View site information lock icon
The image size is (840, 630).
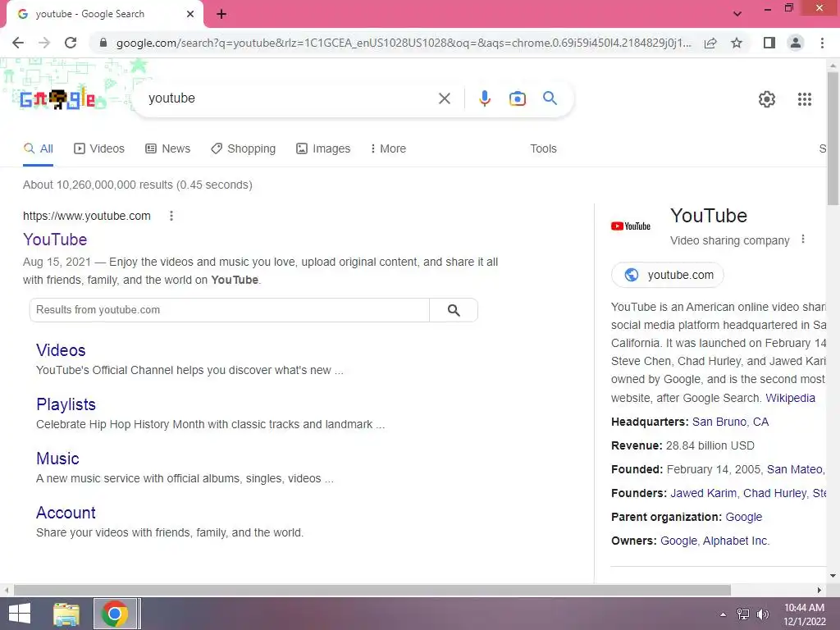(103, 43)
